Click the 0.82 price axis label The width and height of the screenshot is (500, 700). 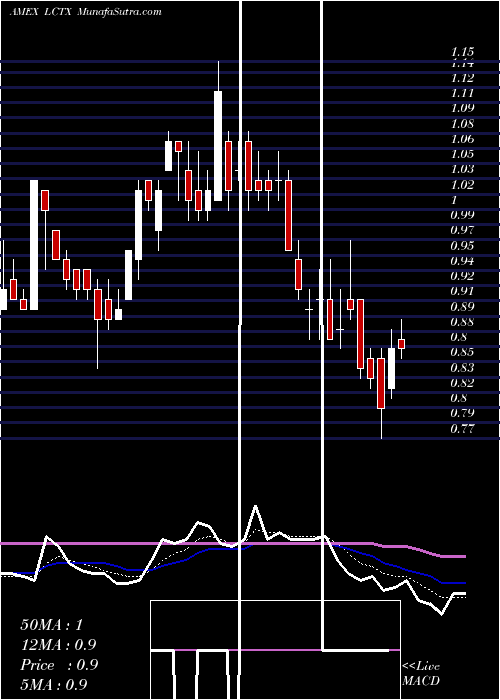[462, 383]
